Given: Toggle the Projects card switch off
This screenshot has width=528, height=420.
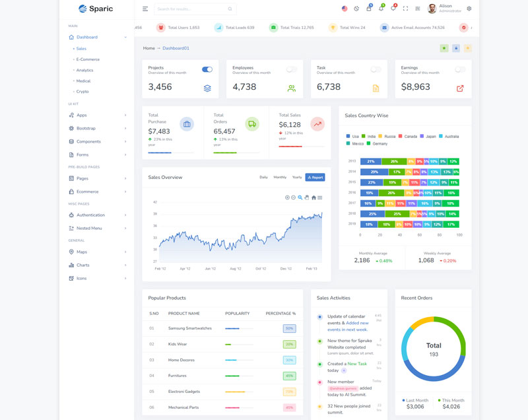Looking at the screenshot, I should (207, 69).
